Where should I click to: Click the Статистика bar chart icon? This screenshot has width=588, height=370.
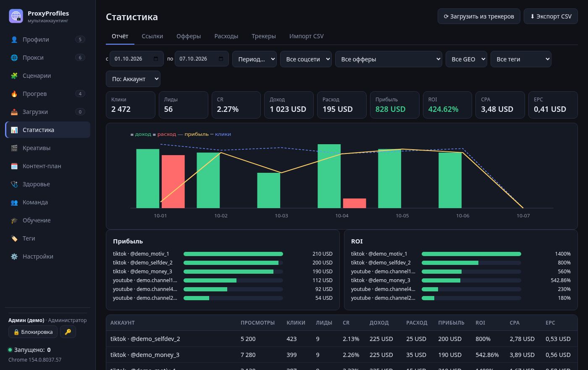(14, 130)
